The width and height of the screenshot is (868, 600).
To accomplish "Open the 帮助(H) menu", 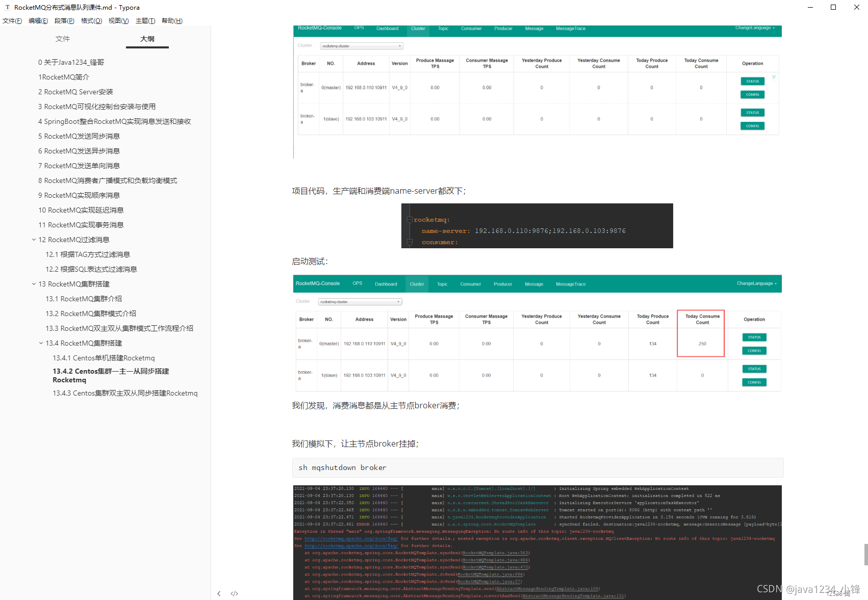I will pos(172,21).
